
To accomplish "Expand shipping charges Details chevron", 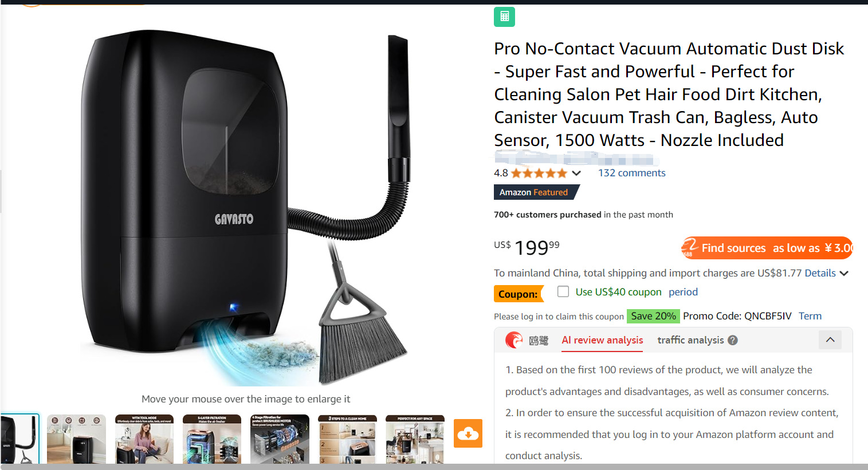I will (844, 274).
